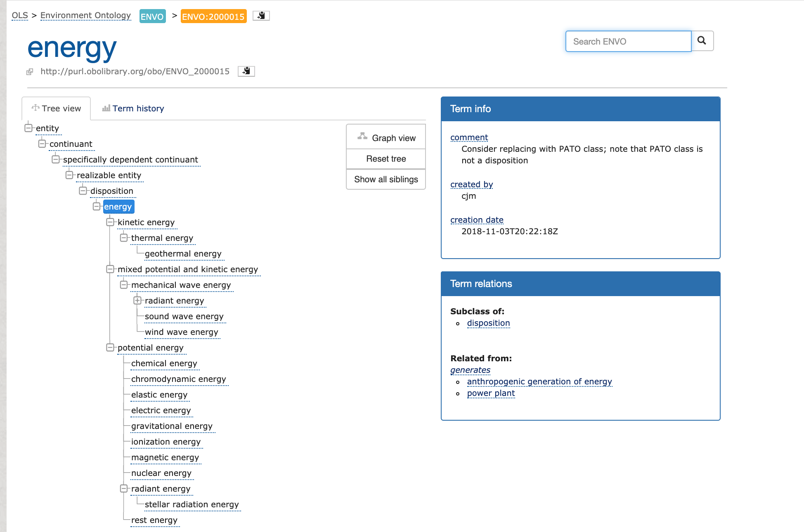Click the ENVO teal ontology badge
Viewport: 804px width, 532px height.
coord(152,16)
